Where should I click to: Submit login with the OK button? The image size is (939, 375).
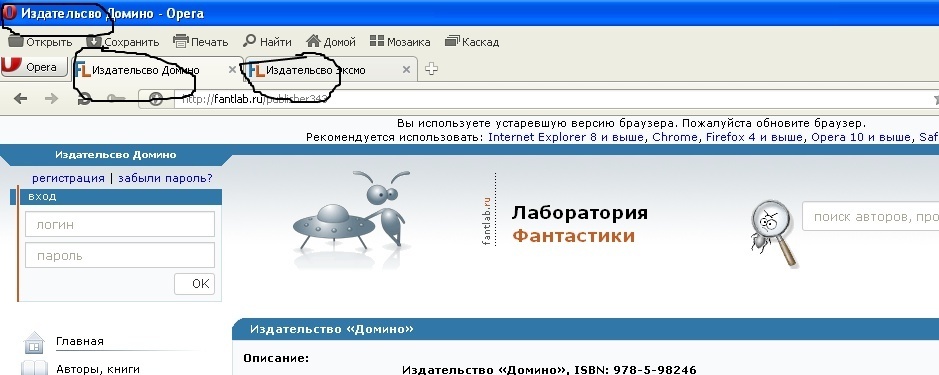(195, 284)
